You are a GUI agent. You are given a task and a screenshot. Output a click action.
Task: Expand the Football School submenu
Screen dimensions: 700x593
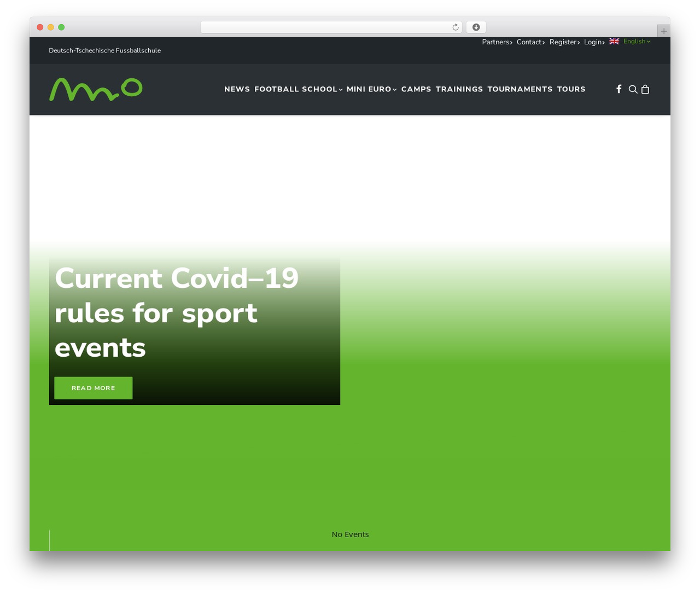point(299,89)
